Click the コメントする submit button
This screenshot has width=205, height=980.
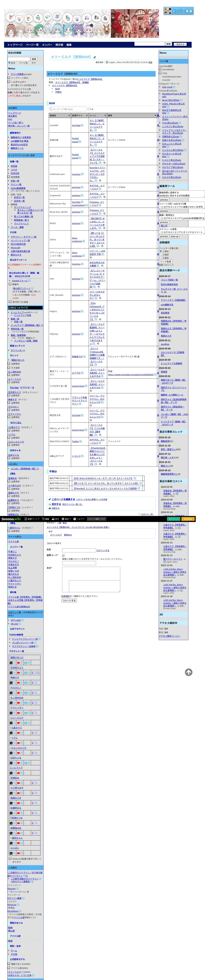[69, 601]
